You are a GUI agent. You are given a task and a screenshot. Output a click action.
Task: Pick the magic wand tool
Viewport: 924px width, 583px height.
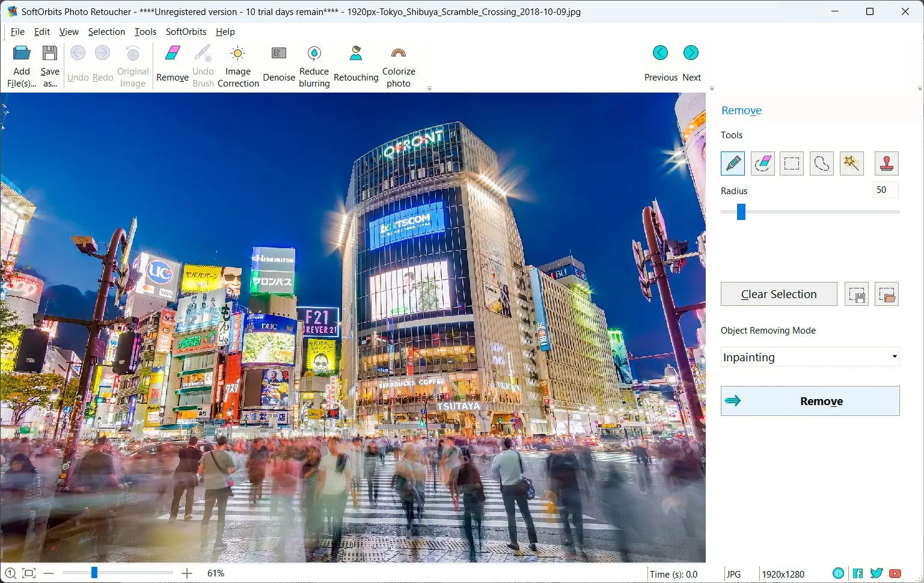[851, 163]
